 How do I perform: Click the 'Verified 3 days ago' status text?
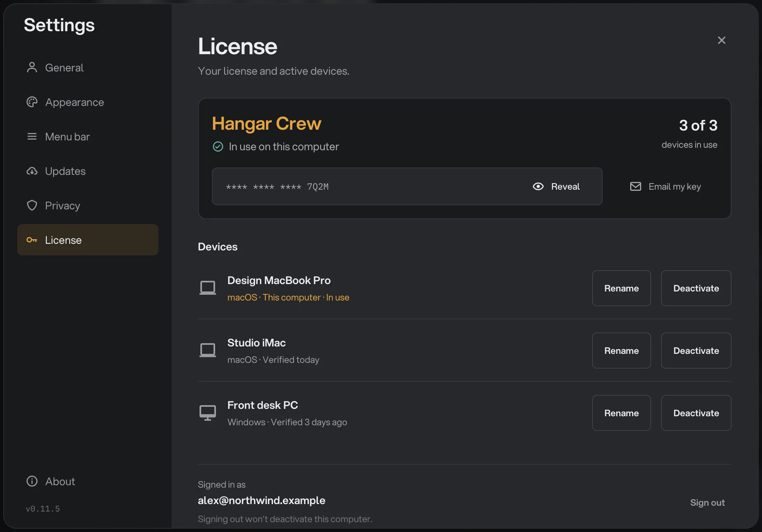309,422
